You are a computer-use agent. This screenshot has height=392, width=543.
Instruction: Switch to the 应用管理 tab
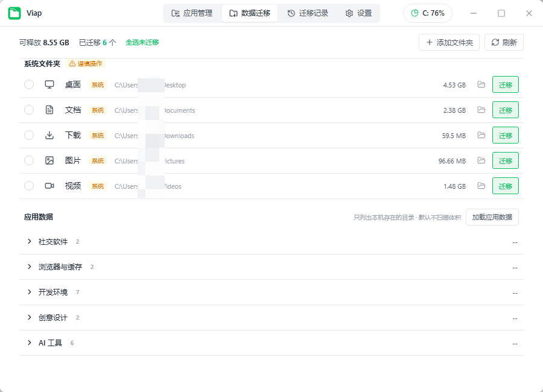192,13
